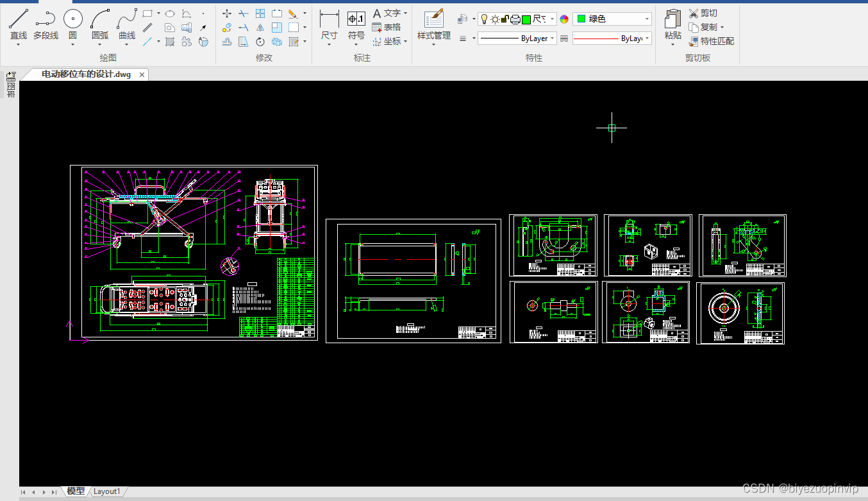Choose the Array tool in 修改

point(260,13)
